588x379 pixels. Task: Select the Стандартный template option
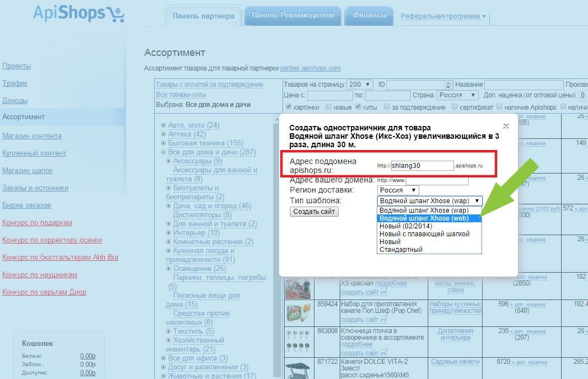[x=429, y=250]
